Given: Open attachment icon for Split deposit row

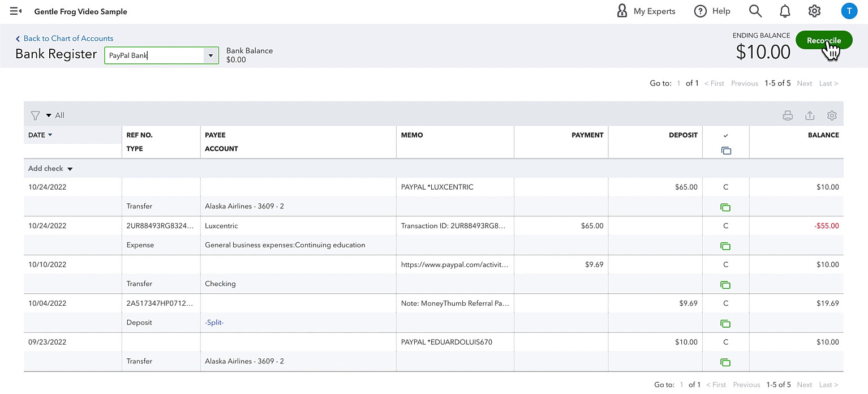Looking at the screenshot, I should pyautogui.click(x=725, y=324).
